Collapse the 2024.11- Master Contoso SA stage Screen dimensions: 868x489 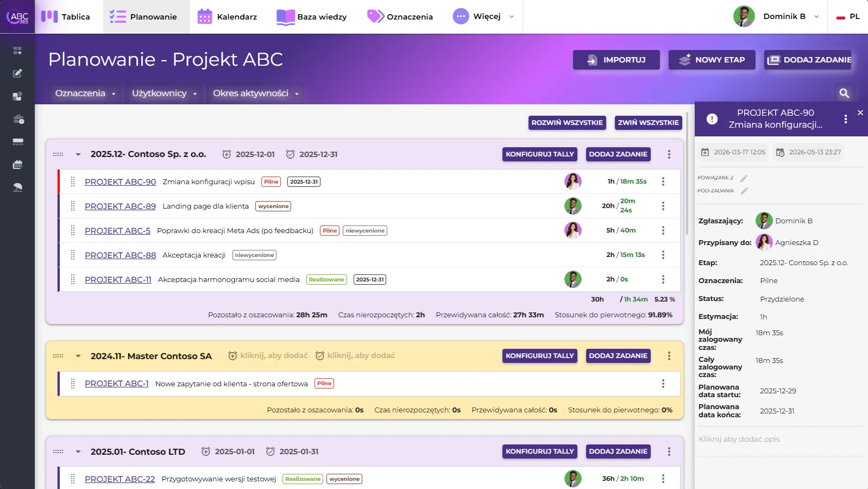(78, 356)
